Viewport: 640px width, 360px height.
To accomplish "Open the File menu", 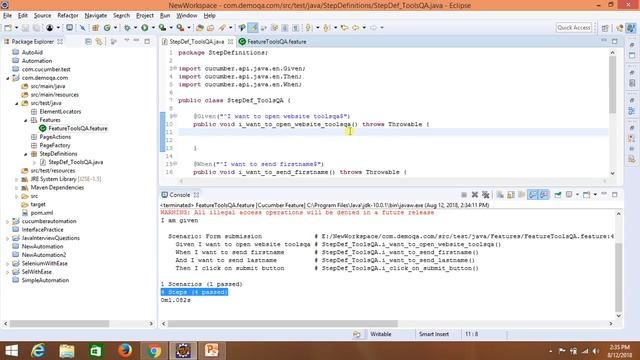I will pyautogui.click(x=7, y=16).
